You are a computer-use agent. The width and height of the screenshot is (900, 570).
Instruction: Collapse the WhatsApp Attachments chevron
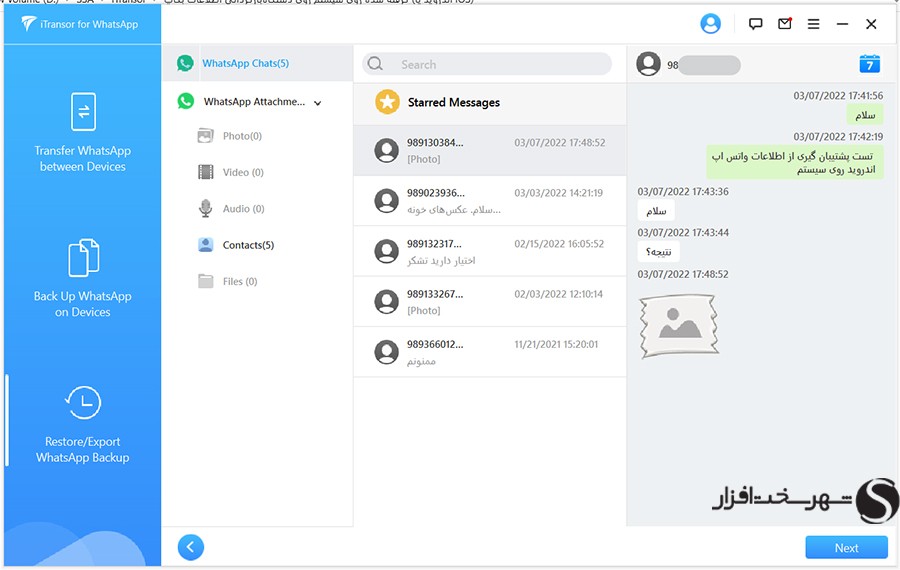(317, 103)
